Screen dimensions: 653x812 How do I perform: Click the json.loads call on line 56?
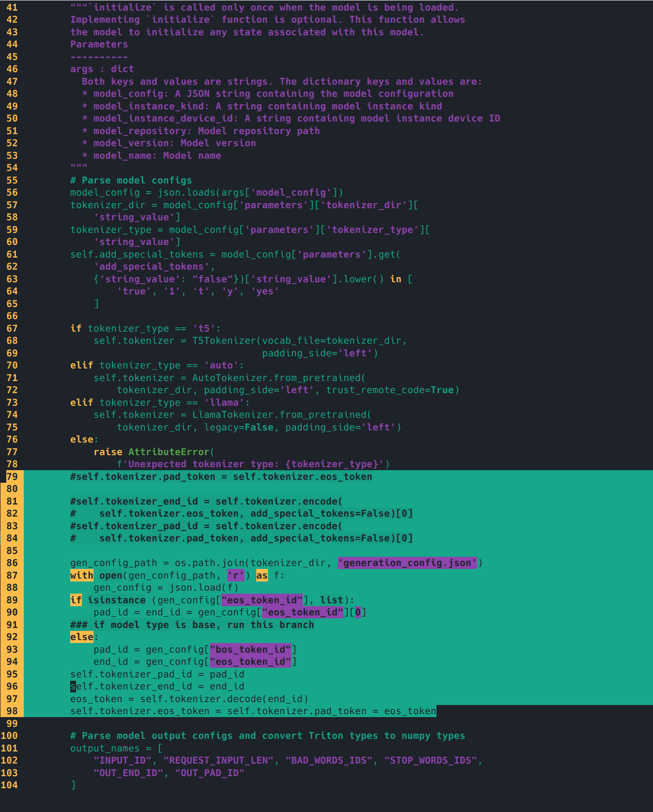[x=187, y=192]
